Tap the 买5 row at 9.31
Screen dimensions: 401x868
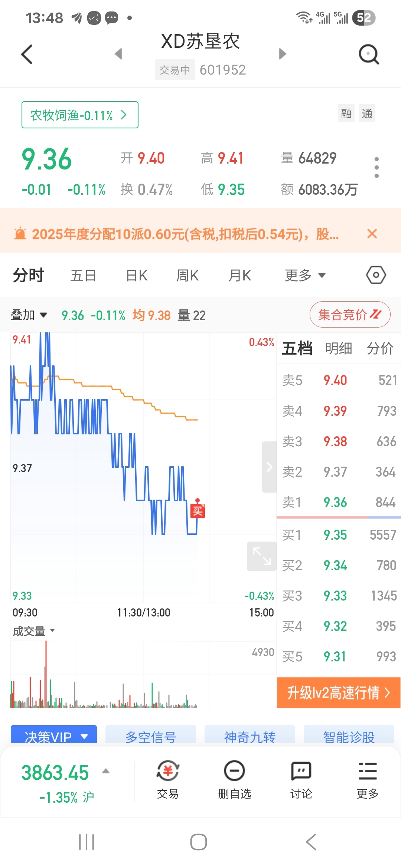coord(339,657)
